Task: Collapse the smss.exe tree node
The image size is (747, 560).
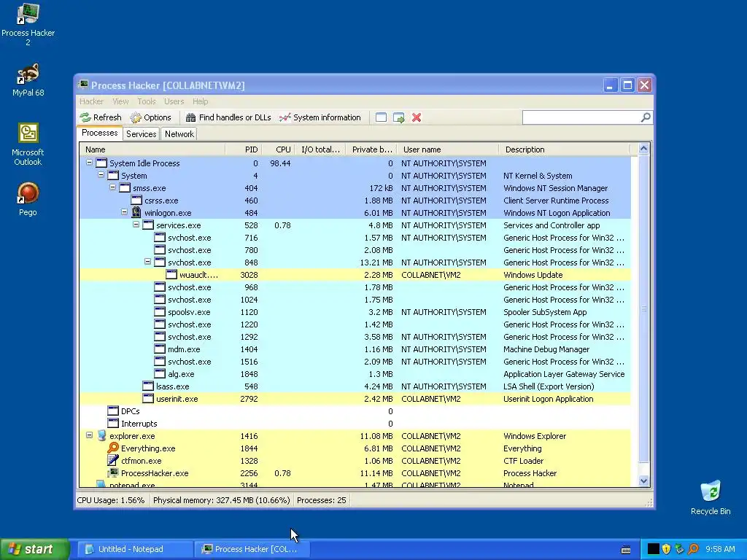Action: (x=112, y=187)
